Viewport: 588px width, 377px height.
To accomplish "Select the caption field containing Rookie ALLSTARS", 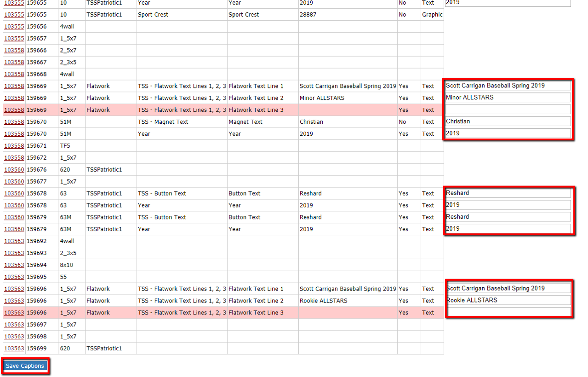I will pyautogui.click(x=508, y=300).
